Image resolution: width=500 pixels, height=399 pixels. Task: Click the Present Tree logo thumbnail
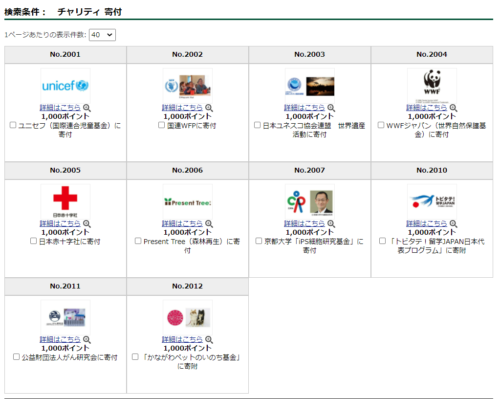(188, 202)
